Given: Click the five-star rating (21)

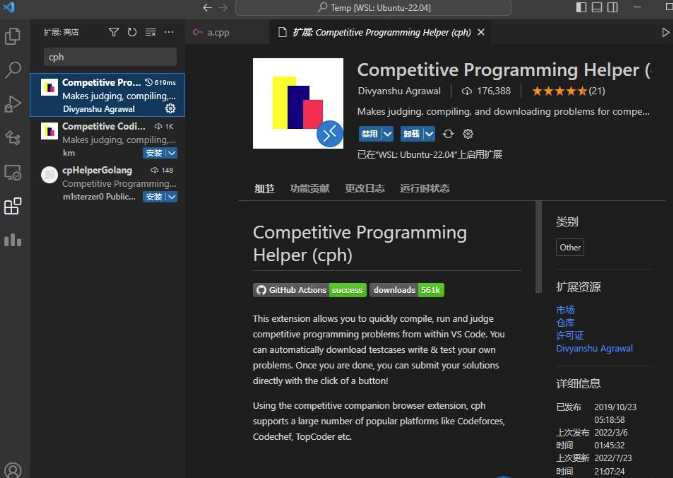Looking at the screenshot, I should (x=568, y=91).
